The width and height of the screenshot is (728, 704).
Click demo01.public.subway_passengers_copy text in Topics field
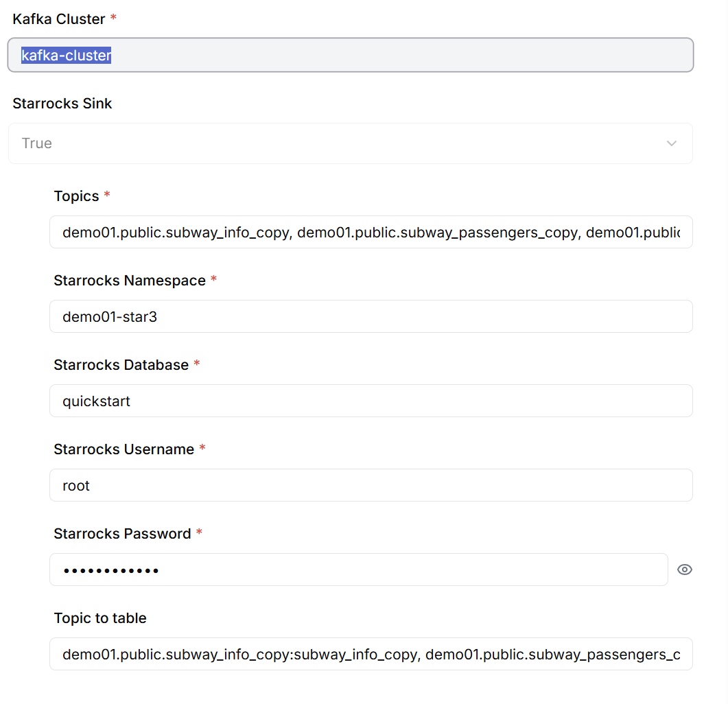(x=438, y=233)
